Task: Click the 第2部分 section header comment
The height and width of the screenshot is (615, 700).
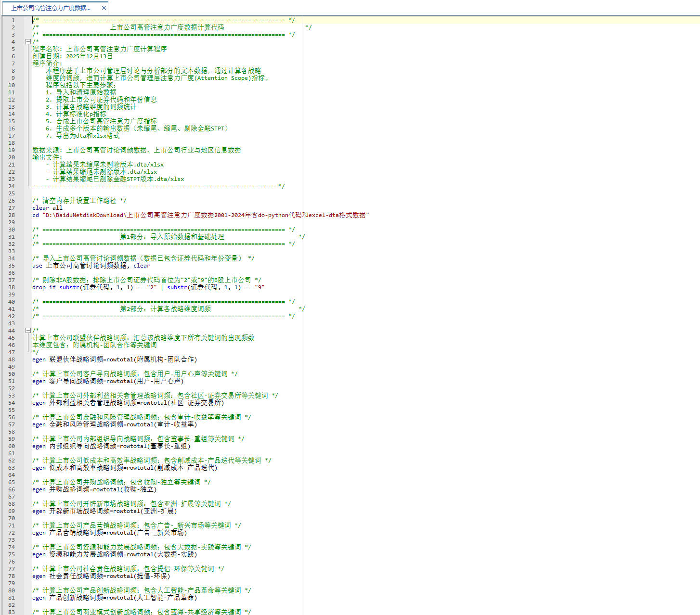Action: pos(165,309)
